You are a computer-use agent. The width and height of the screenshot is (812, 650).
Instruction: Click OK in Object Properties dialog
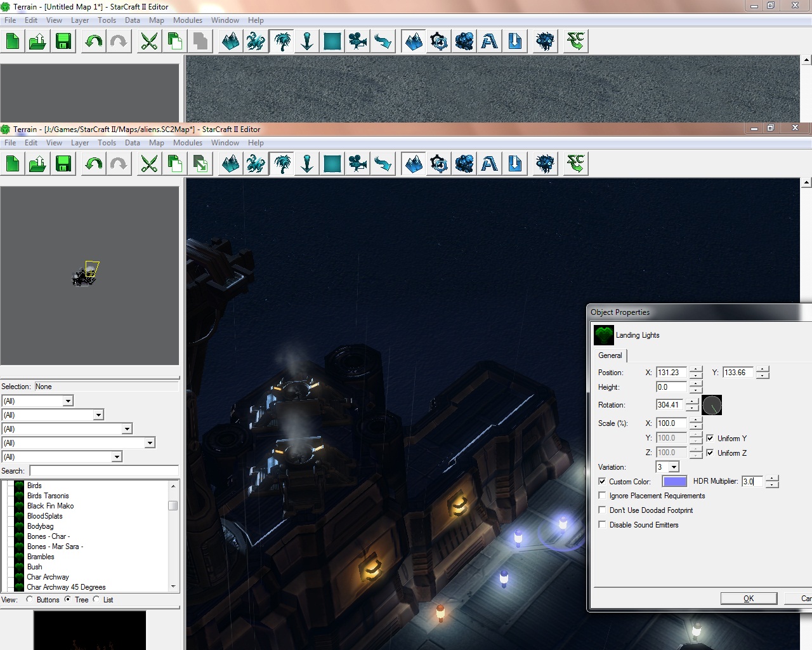[749, 599]
